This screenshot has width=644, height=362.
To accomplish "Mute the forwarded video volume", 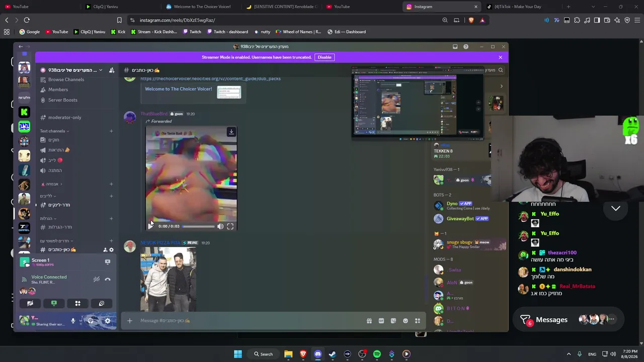I will (x=220, y=226).
